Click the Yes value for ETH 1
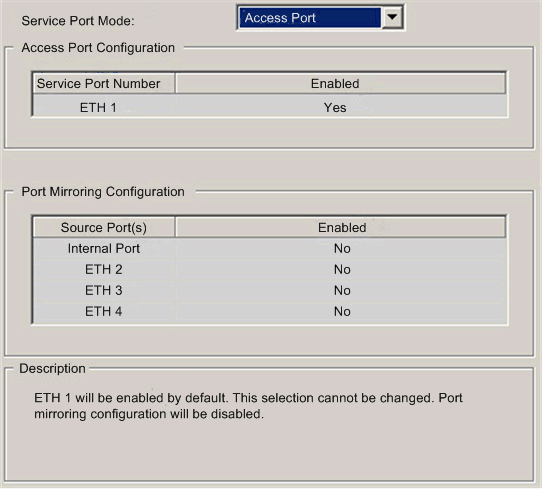The height and width of the screenshot is (489, 543). [335, 108]
